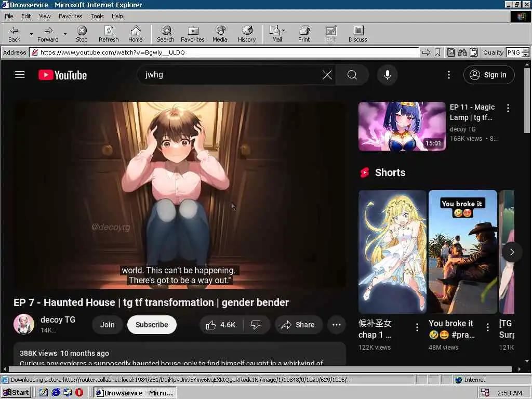Image resolution: width=532 pixels, height=399 pixels.
Task: Click the horizontal page scrollbar
Action: pos(260,369)
